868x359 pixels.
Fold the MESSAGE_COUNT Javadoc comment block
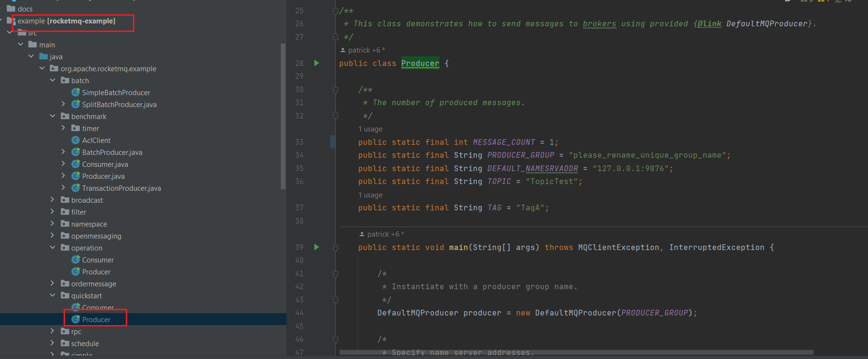[336, 90]
